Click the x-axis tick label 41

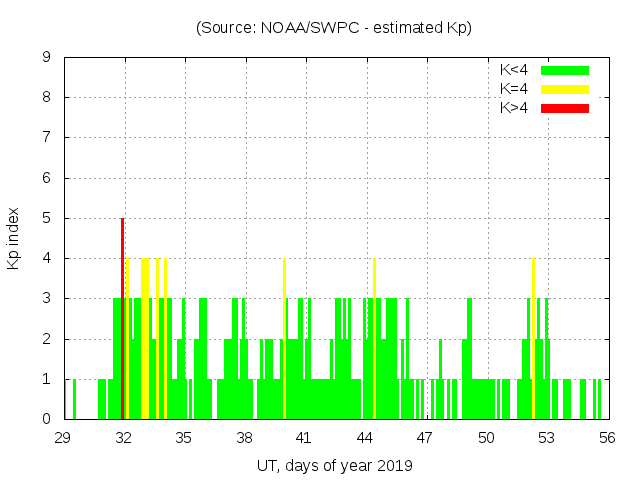pos(305,437)
